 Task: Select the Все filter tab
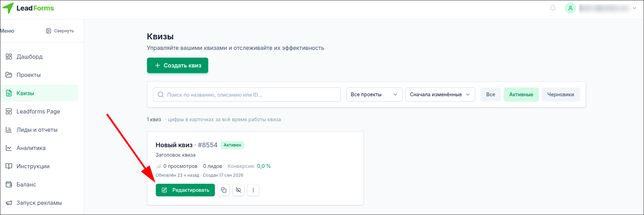pos(491,95)
